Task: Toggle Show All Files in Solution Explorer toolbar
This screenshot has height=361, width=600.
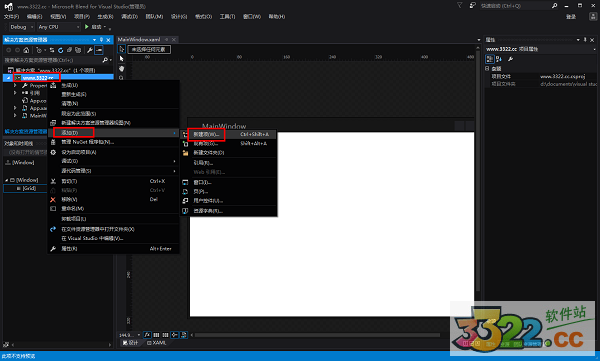Action: pos(78,50)
